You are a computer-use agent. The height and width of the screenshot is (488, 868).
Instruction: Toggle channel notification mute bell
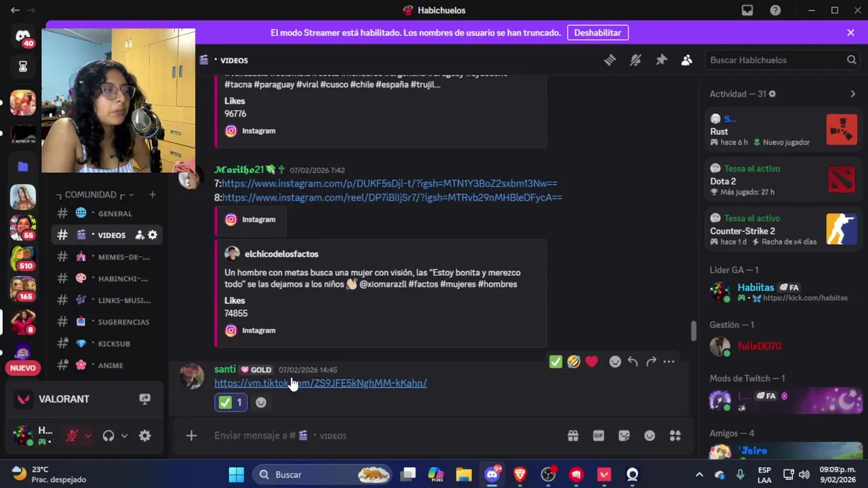point(635,60)
